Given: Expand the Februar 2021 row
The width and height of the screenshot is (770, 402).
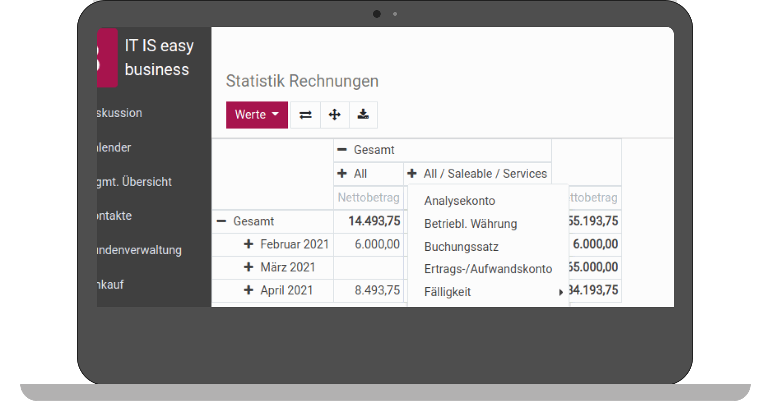Looking at the screenshot, I should [249, 244].
